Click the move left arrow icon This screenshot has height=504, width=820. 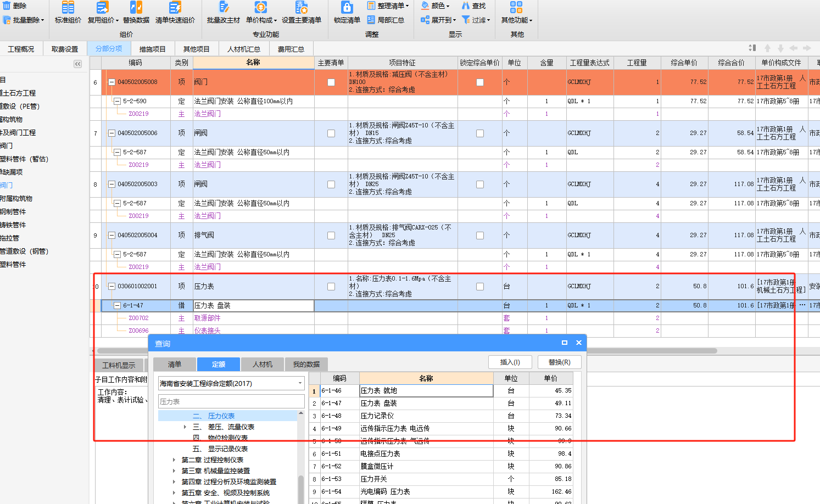794,48
